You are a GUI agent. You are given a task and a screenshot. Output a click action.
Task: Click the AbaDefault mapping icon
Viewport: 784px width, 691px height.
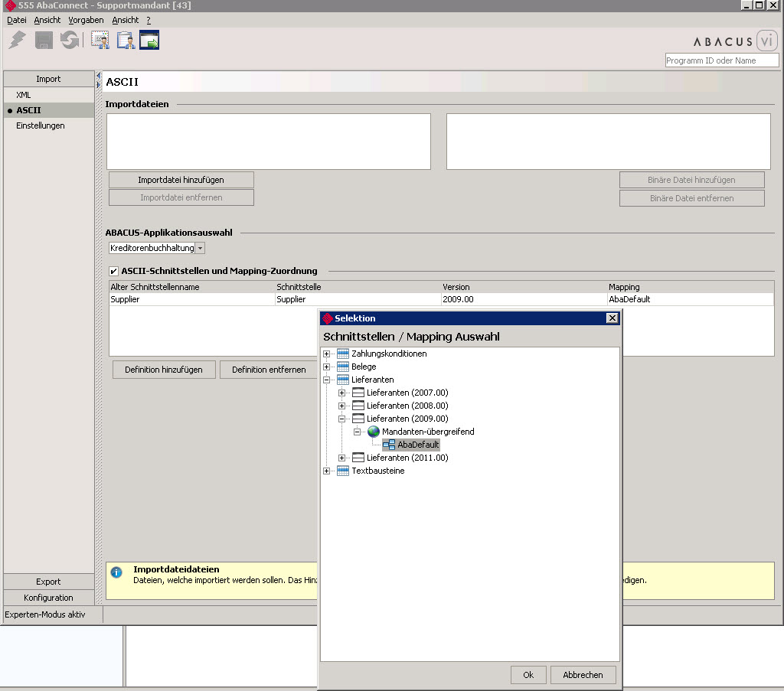389,445
